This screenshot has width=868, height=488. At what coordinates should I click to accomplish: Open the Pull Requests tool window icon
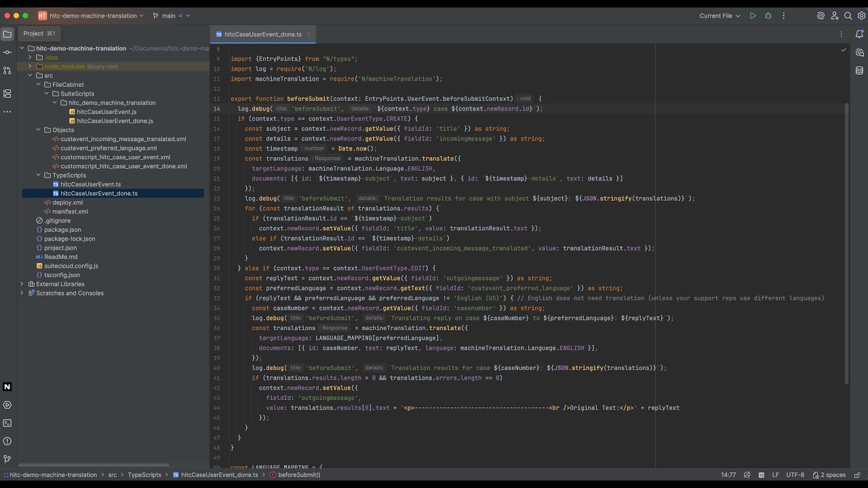click(7, 70)
